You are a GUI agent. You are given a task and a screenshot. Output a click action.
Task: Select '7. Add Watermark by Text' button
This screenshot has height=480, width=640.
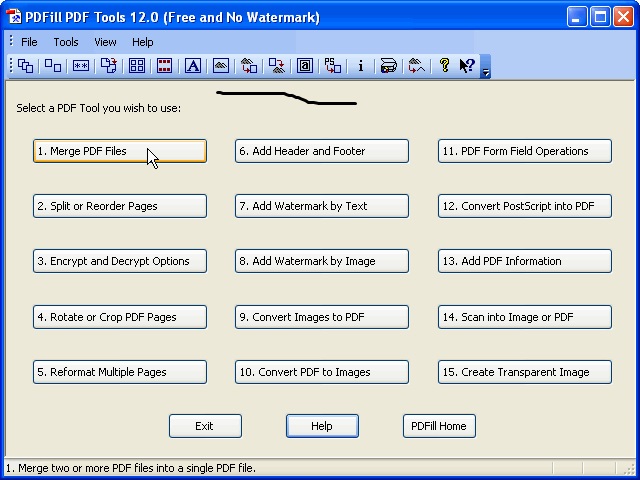click(322, 206)
